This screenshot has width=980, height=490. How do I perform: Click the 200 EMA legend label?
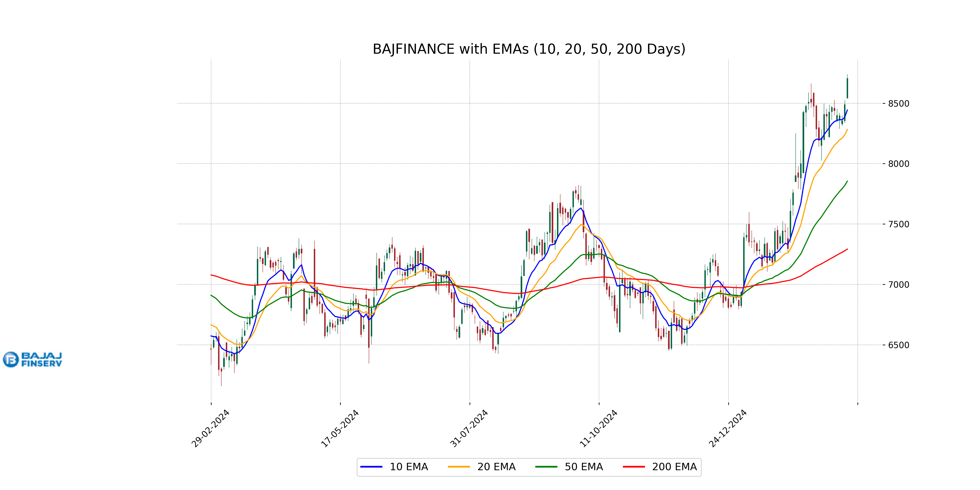674,467
